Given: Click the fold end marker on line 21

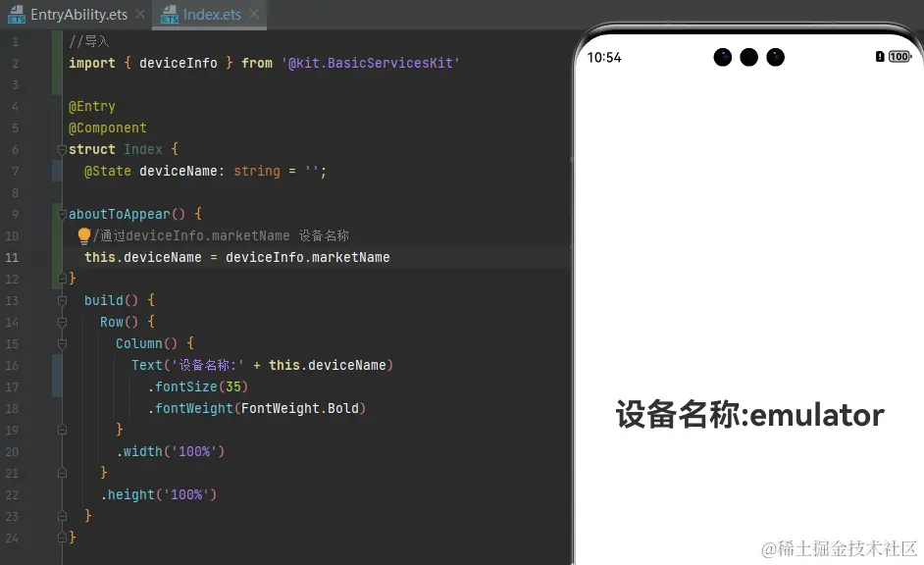Looking at the screenshot, I should (x=61, y=473).
